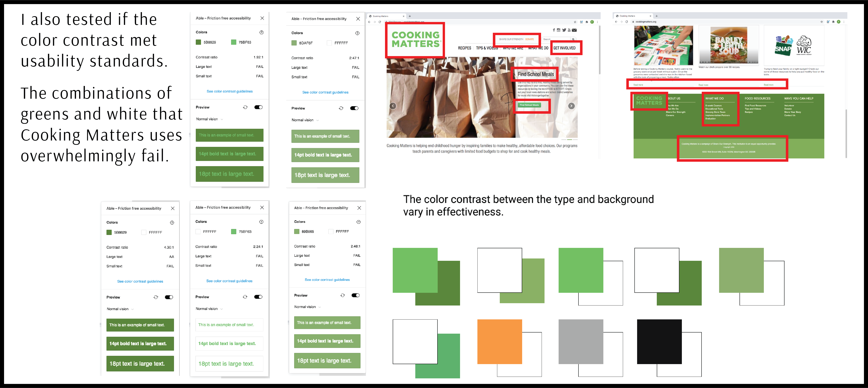Open the help icon in the 2.48:1 contrast panel
Image resolution: width=868 pixels, height=388 pixels.
359,222
